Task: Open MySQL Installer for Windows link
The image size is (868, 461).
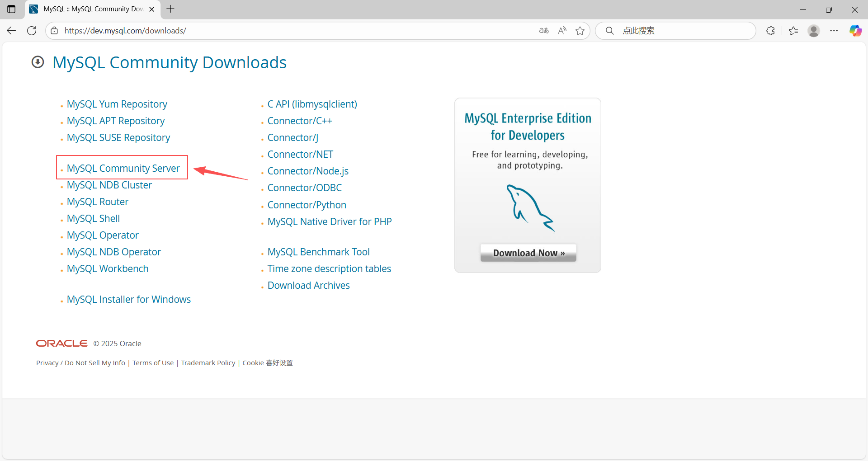Action: [x=129, y=300]
